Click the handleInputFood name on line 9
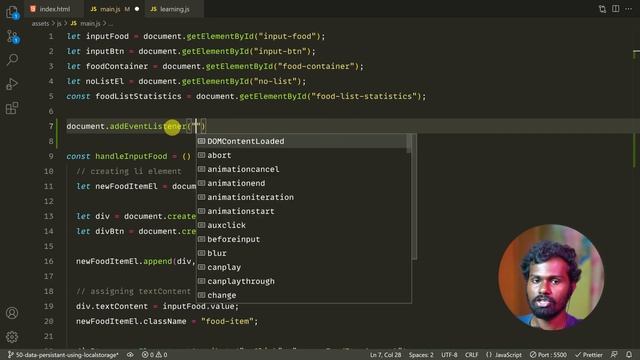The height and width of the screenshot is (360, 640). click(x=131, y=156)
